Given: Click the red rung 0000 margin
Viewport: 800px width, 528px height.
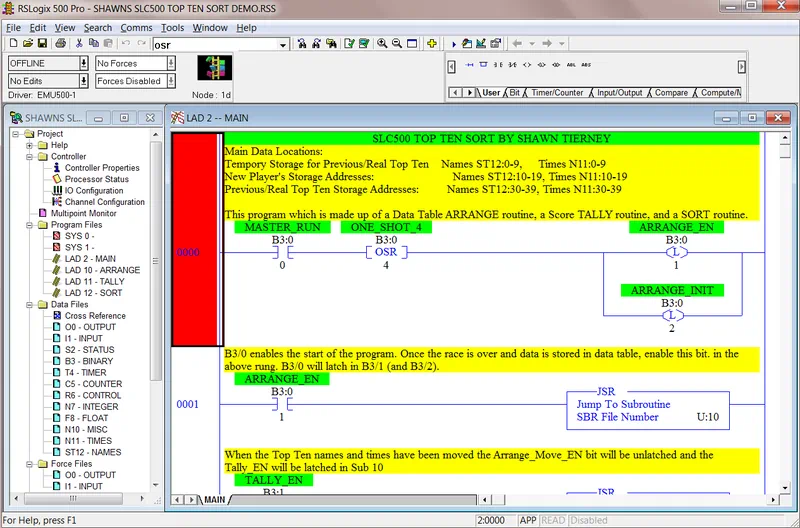Looking at the screenshot, I should coord(194,239).
